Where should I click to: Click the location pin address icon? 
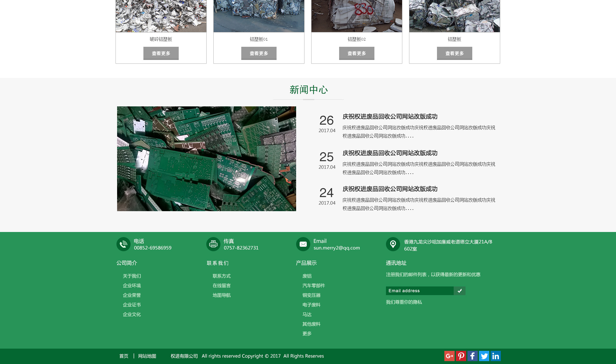[393, 244]
